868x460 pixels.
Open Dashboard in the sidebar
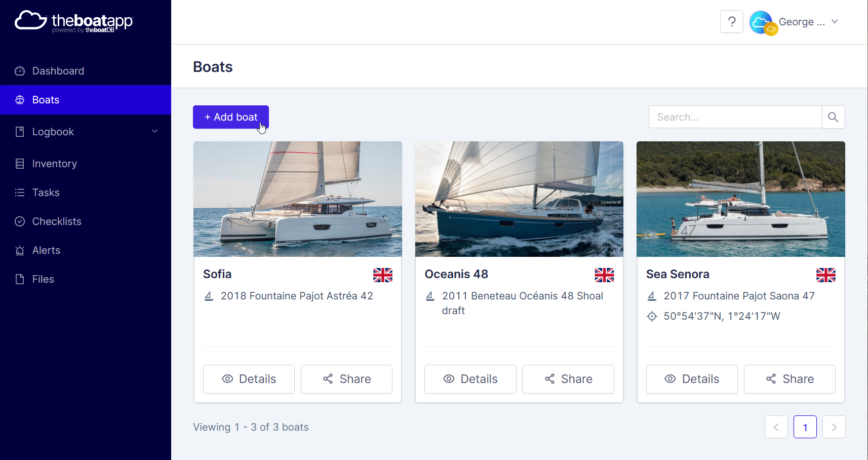click(x=86, y=71)
